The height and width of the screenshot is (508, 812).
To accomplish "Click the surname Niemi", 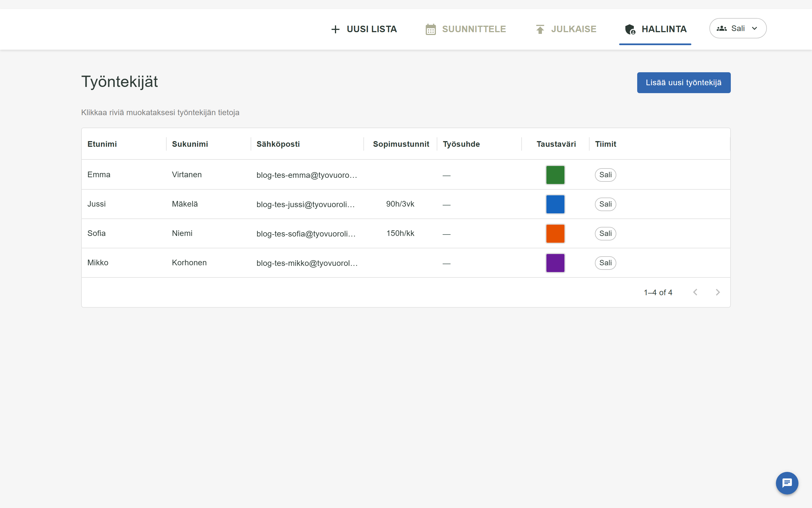I will tap(182, 233).
